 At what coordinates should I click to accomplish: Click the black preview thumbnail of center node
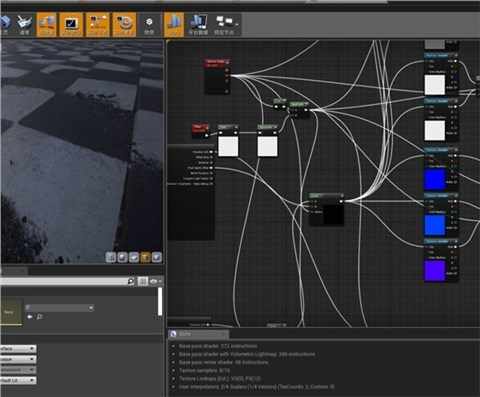click(x=333, y=214)
